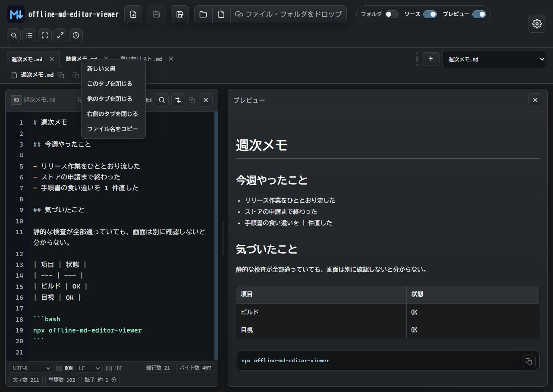Click source line 'npx offline-md-editor-viewer'
This screenshot has width=553, height=392.
click(x=88, y=330)
